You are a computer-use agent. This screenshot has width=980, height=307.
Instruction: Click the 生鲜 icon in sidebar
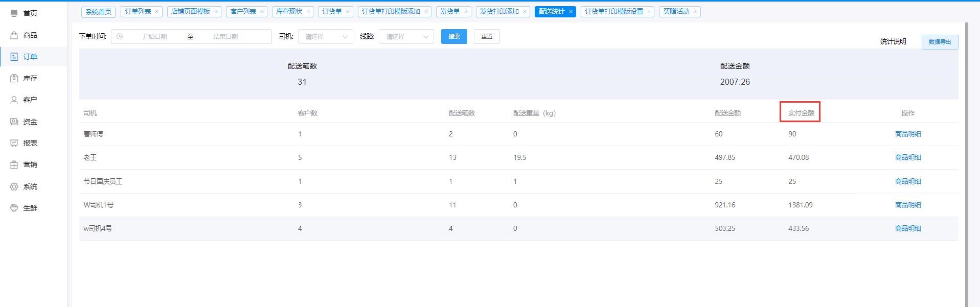(14, 208)
